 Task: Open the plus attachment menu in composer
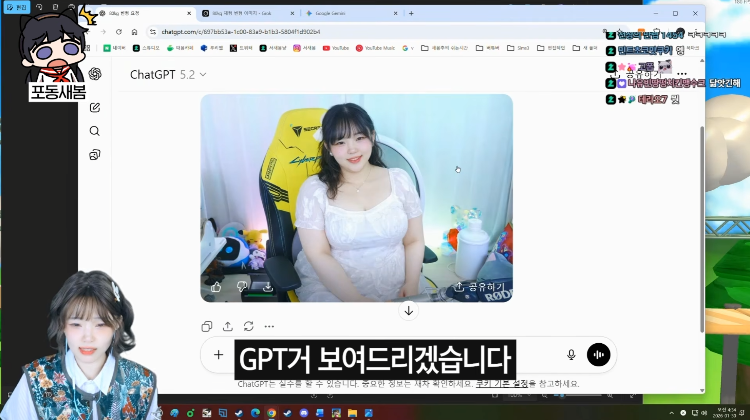point(219,355)
